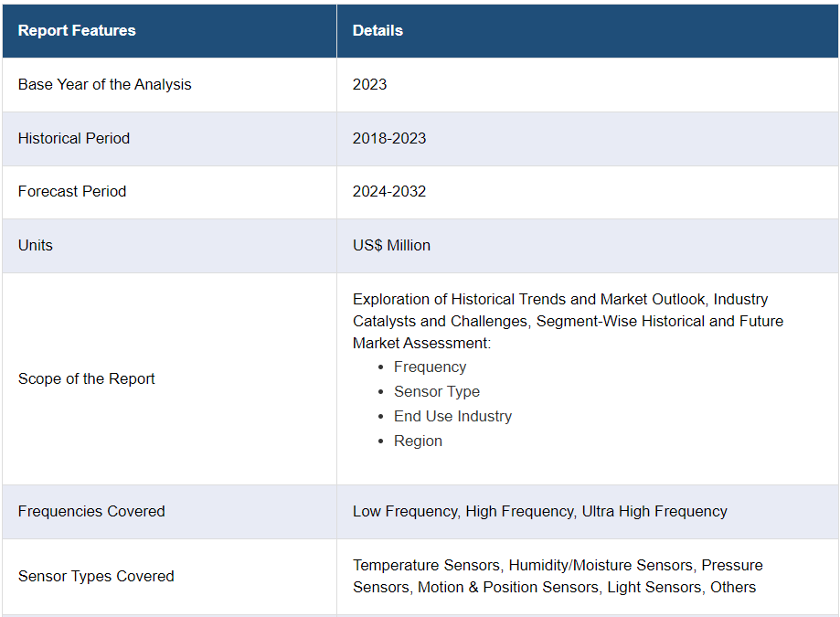Select the Units row label
840x617 pixels.
click(x=36, y=245)
